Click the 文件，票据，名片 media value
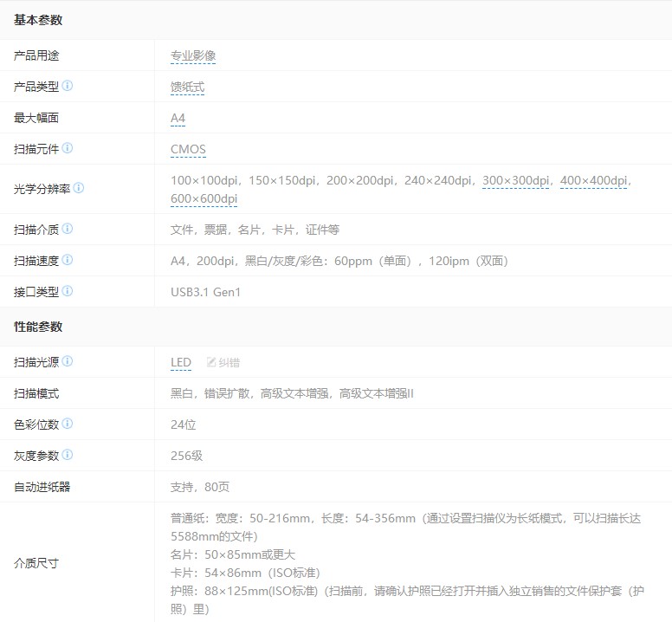This screenshot has height=622, width=672. tap(255, 230)
